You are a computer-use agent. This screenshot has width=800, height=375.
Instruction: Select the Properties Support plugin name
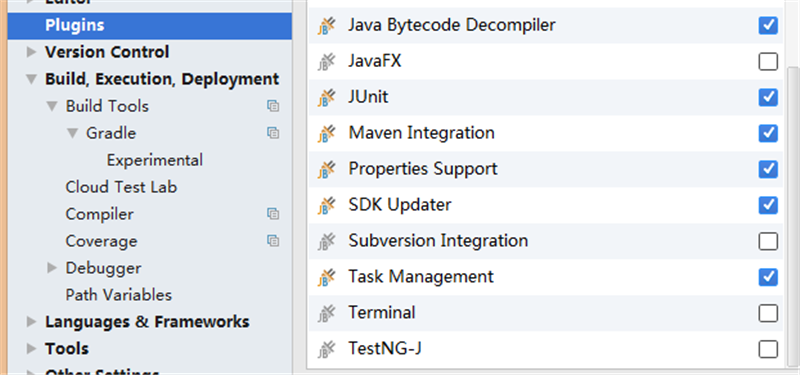coord(423,169)
